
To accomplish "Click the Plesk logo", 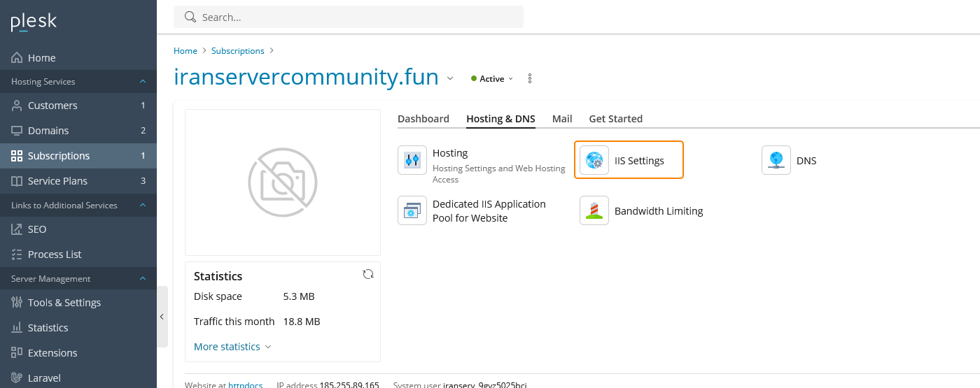I will click(34, 22).
